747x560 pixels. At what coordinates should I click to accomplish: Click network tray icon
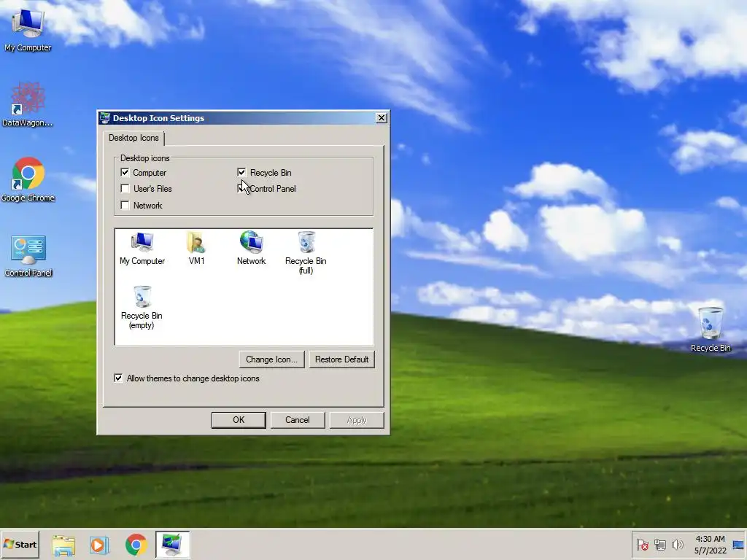[x=659, y=545]
